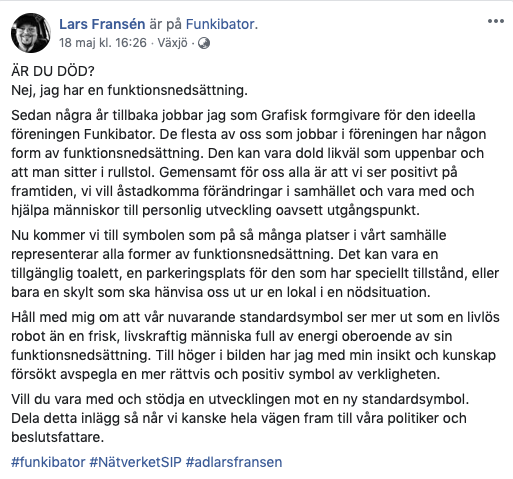Click the paragraph starting 'Vill du vara med'

tap(240, 418)
